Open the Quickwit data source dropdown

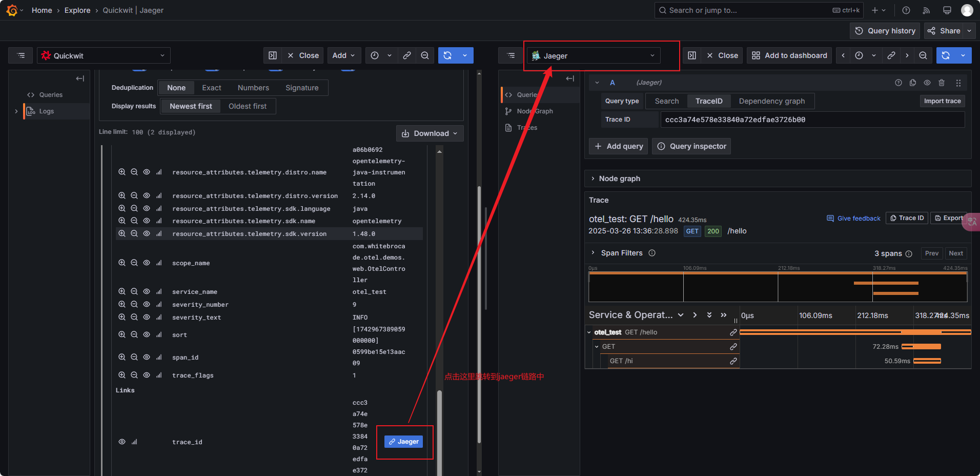[104, 55]
